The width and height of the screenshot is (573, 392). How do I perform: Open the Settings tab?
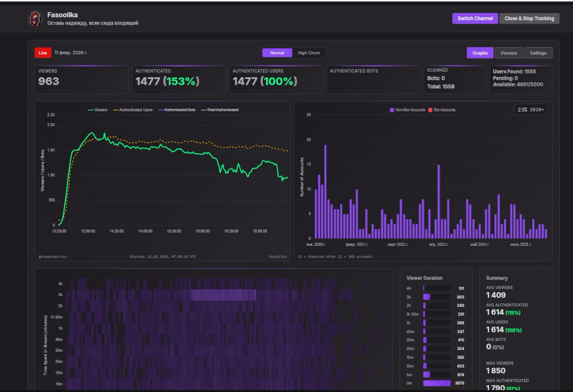click(x=538, y=53)
